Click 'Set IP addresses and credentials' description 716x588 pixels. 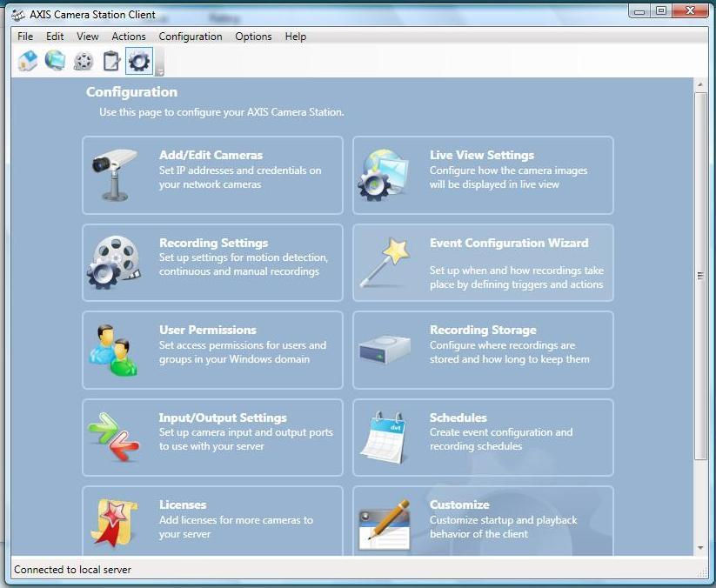click(240, 177)
